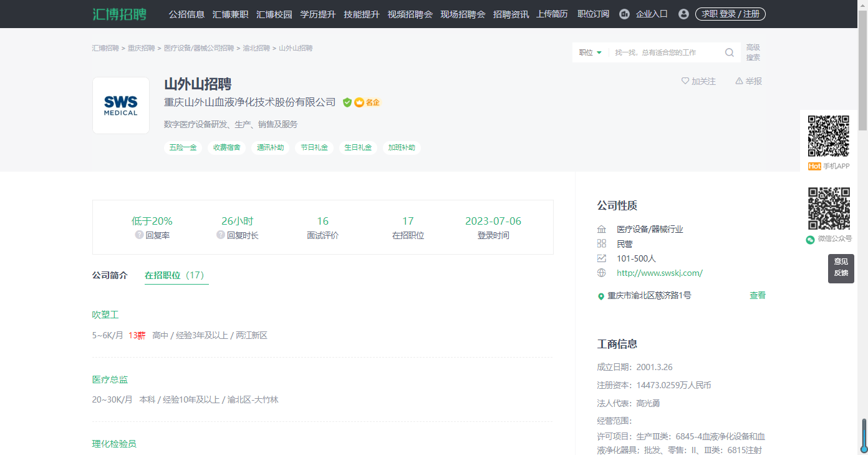Click the grid icon beside 民营

tap(602, 243)
